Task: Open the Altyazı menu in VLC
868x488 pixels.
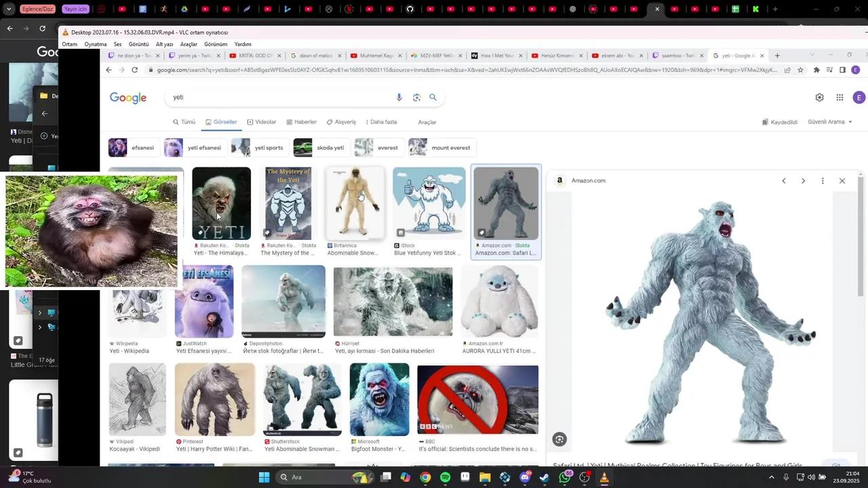Action: pos(164,44)
